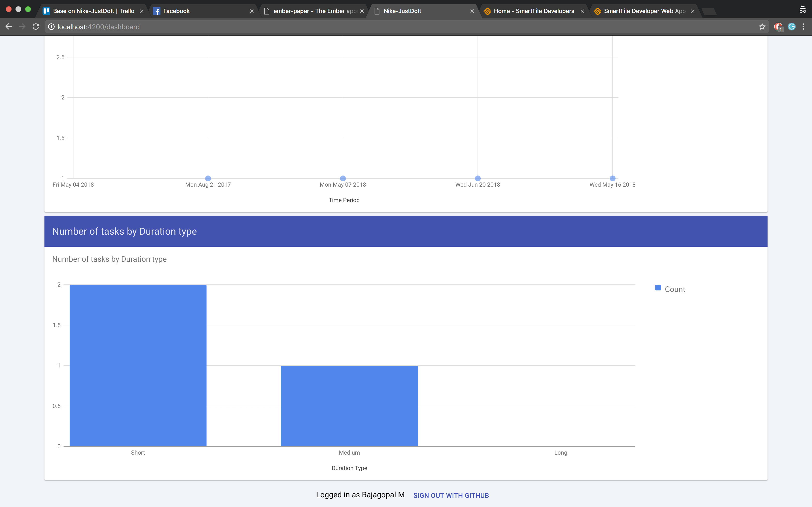This screenshot has width=812, height=507.
Task: Click the incognito icon at top right
Action: (x=802, y=10)
